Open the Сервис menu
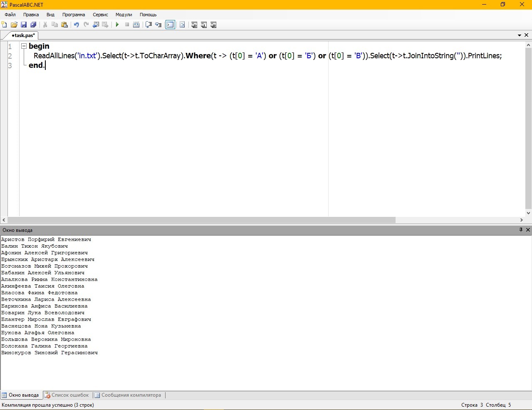Viewport: 532px width, 410px height. pyautogui.click(x=100, y=15)
